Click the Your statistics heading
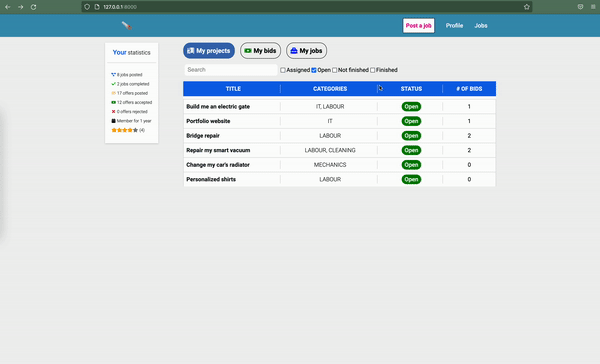 131,52
